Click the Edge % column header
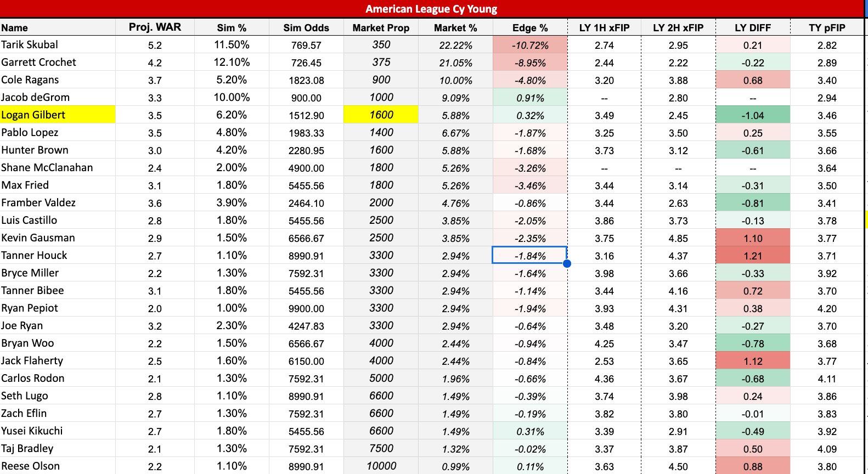Viewport: 868px width, 474px height. 530,27
